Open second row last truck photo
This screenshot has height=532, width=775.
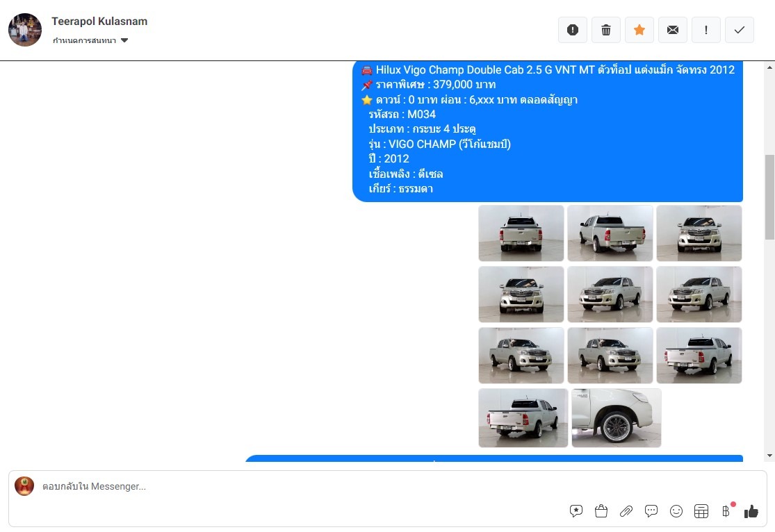point(699,294)
